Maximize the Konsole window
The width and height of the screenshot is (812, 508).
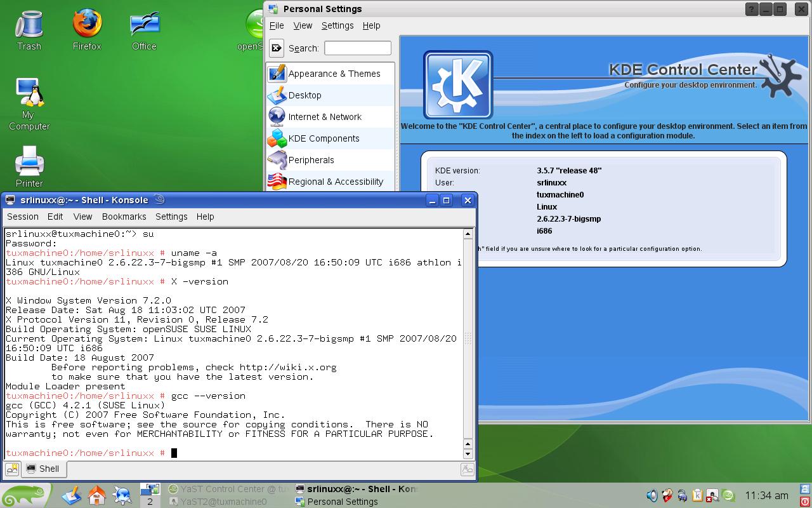(447, 200)
